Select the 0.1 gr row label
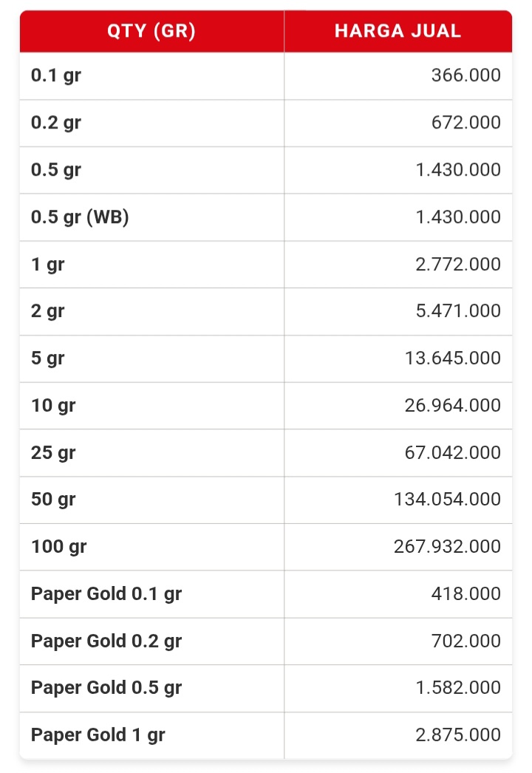The height and width of the screenshot is (773, 532). click(56, 75)
